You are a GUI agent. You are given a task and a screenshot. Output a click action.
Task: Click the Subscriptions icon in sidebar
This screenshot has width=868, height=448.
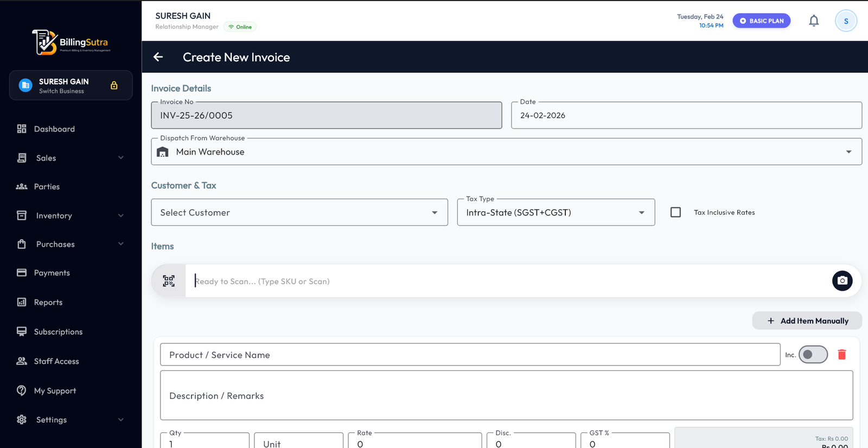click(x=22, y=331)
